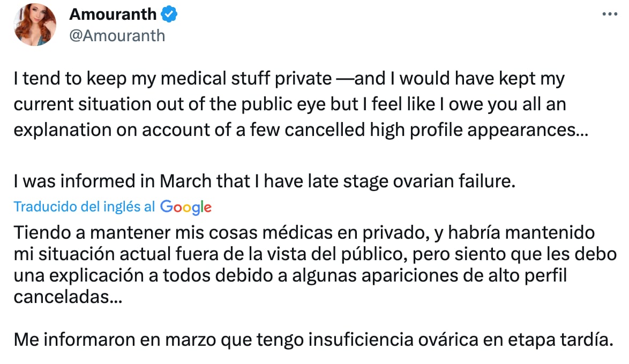Screen dimensions: 629x364
Task: Click the line "explanation on account of"
Action: click(x=300, y=131)
